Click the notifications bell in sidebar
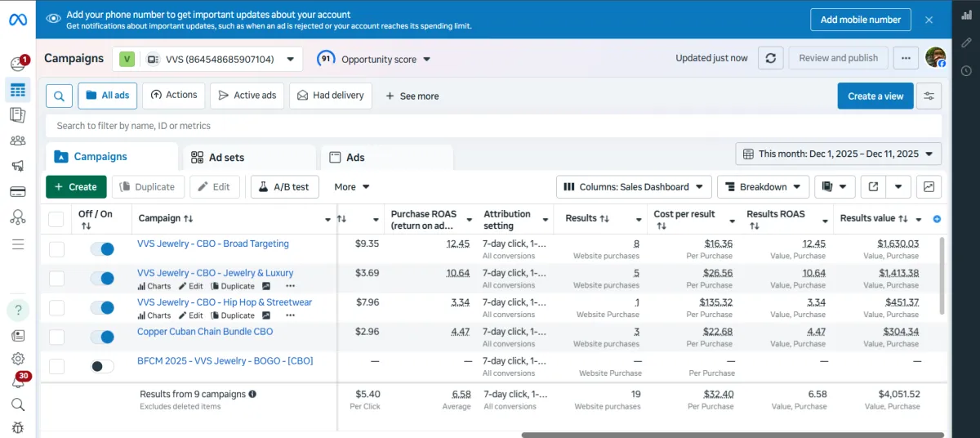The width and height of the screenshot is (980, 438). [x=17, y=382]
